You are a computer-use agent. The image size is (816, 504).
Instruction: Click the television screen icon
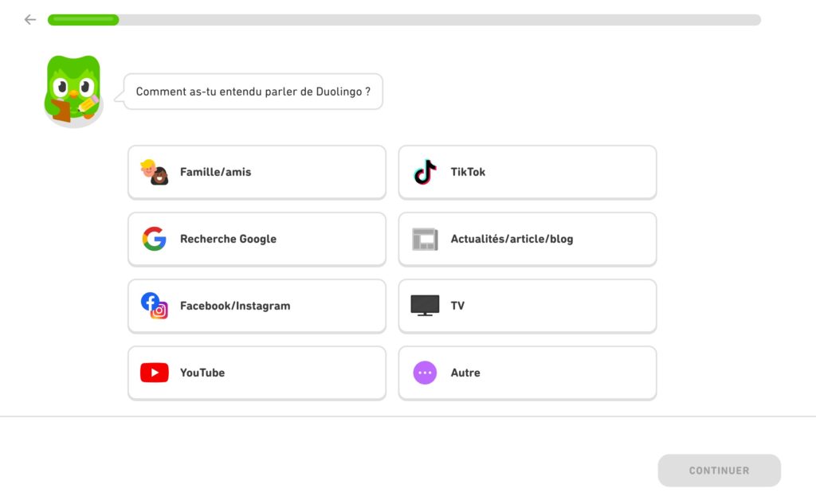coord(425,306)
